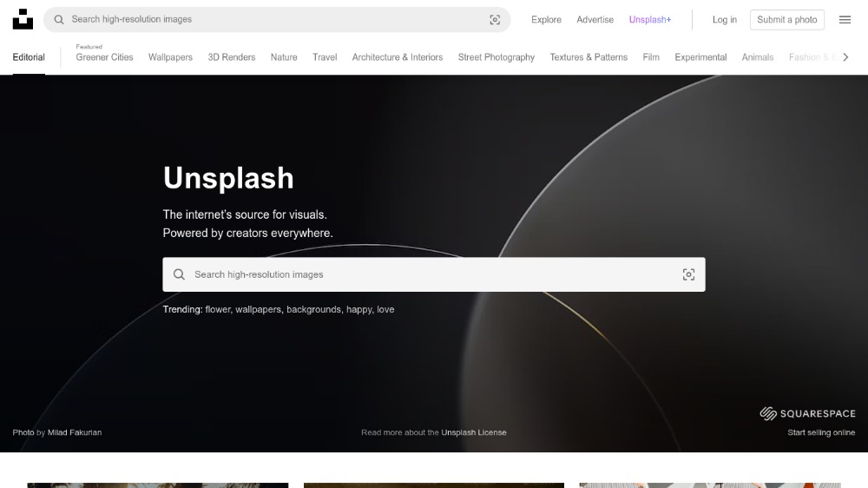Select the Editorial tab

[x=29, y=57]
